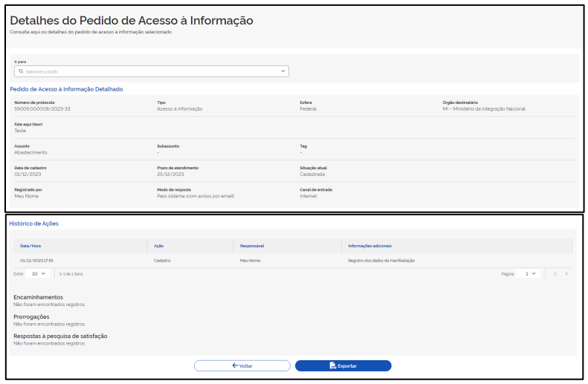This screenshot has width=588, height=384.
Task: Click the left arrow icon on Voltar
Action: (235, 365)
